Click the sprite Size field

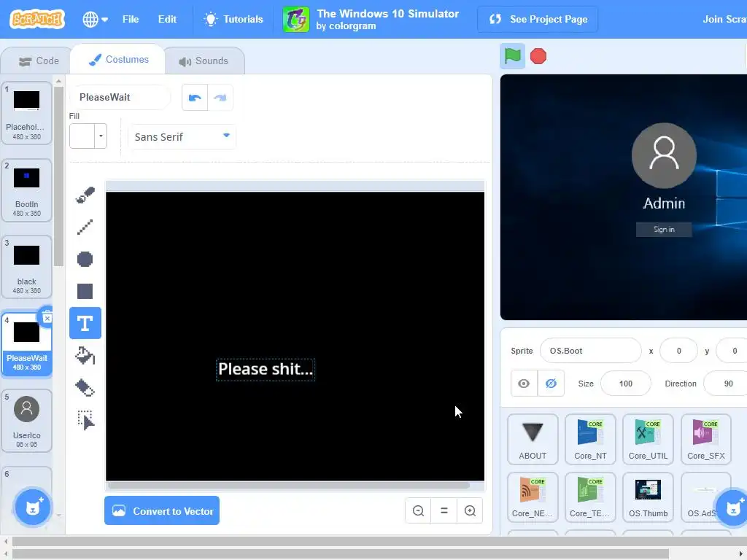625,384
